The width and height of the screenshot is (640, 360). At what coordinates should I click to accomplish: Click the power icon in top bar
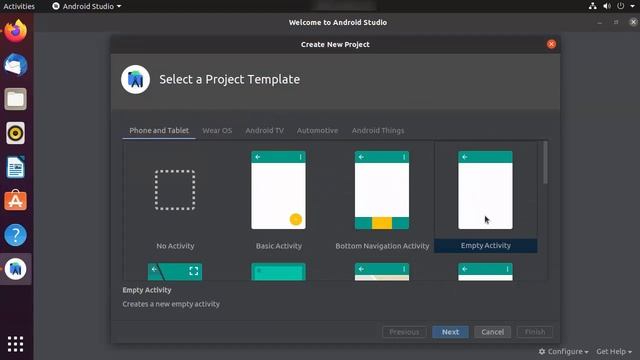click(620, 6)
